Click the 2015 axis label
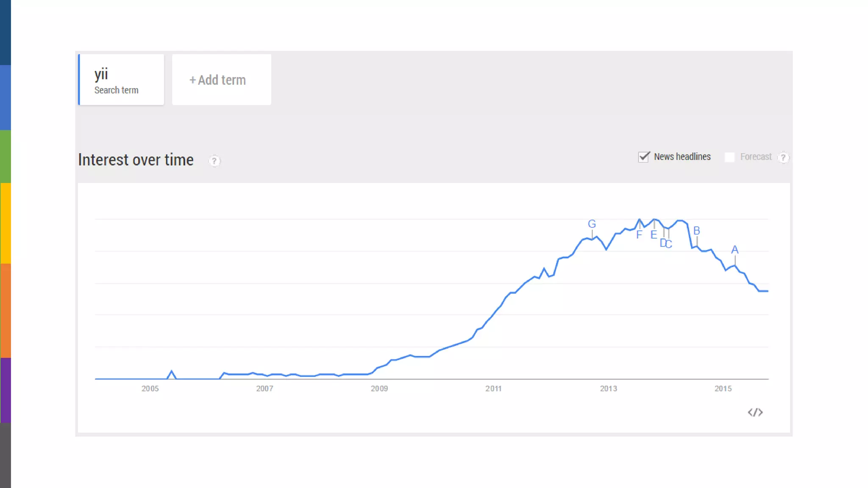The image size is (868, 488). [x=723, y=388]
